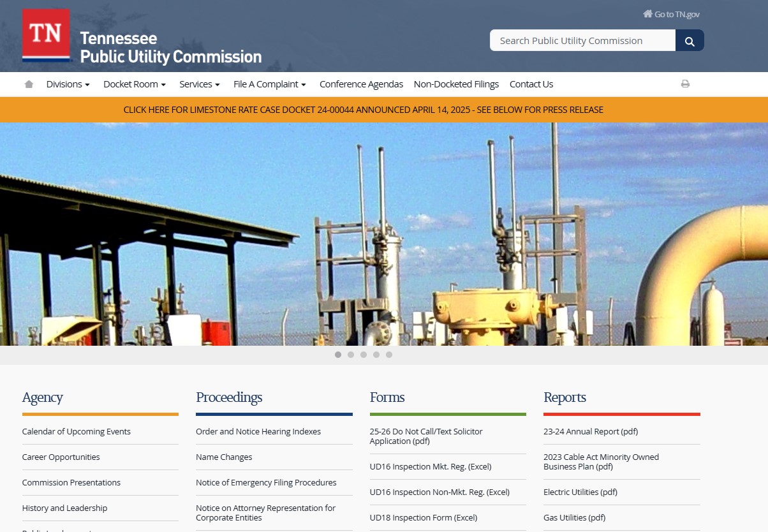Click the Proceedings section heading
768x532 pixels.
[229, 397]
